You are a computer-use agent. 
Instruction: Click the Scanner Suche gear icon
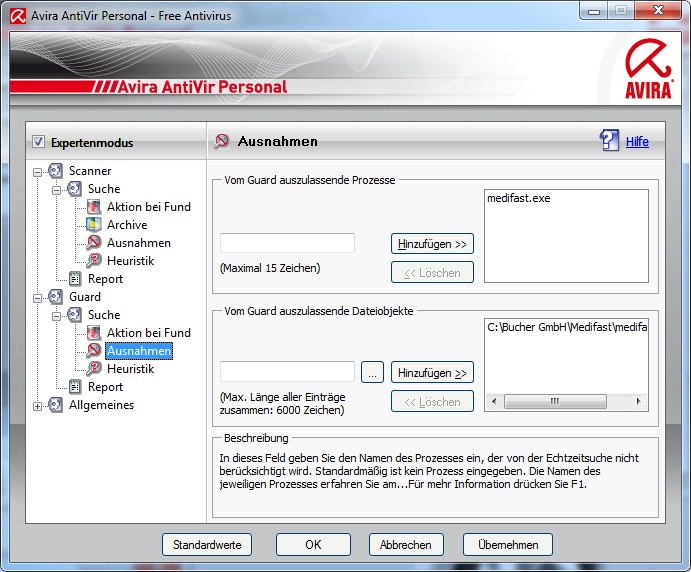point(74,189)
